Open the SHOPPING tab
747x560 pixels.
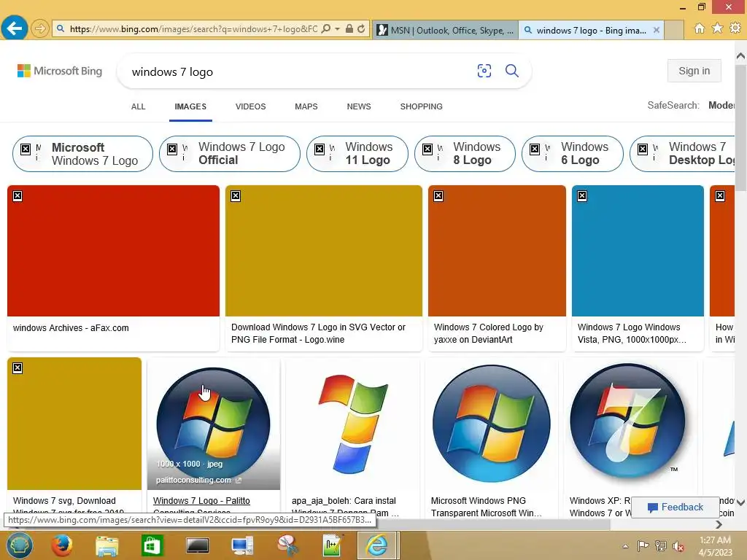click(x=421, y=106)
